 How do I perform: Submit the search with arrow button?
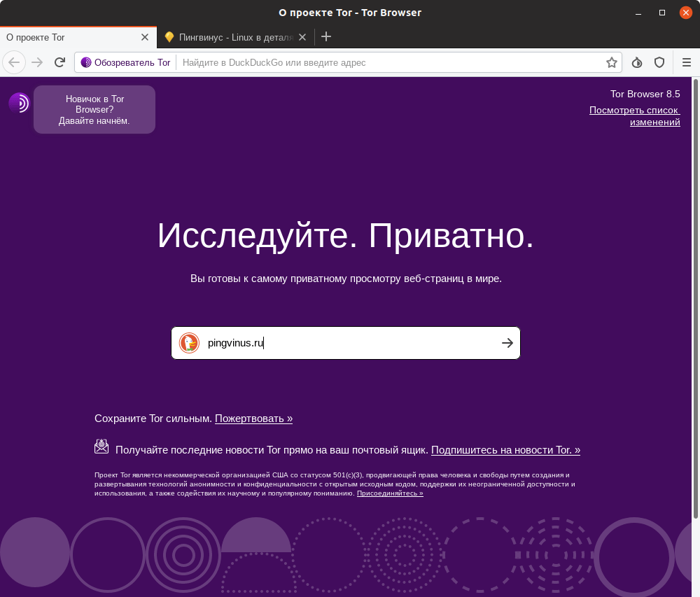tap(507, 343)
